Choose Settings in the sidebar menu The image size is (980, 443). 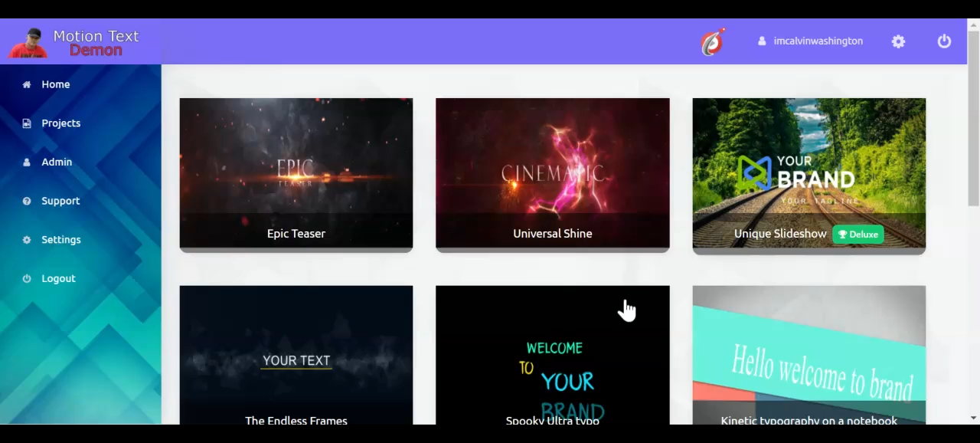coord(61,240)
